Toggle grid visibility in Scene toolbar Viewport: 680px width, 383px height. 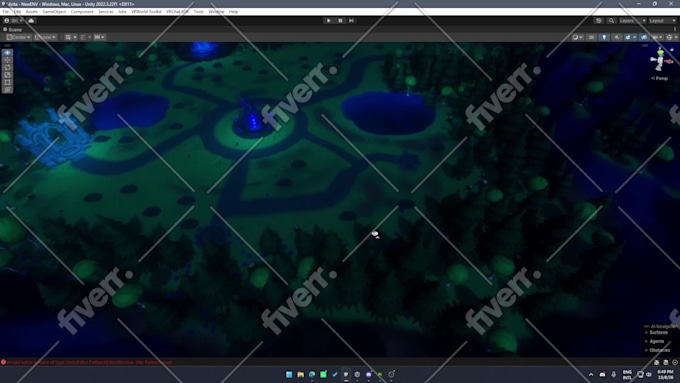point(68,37)
